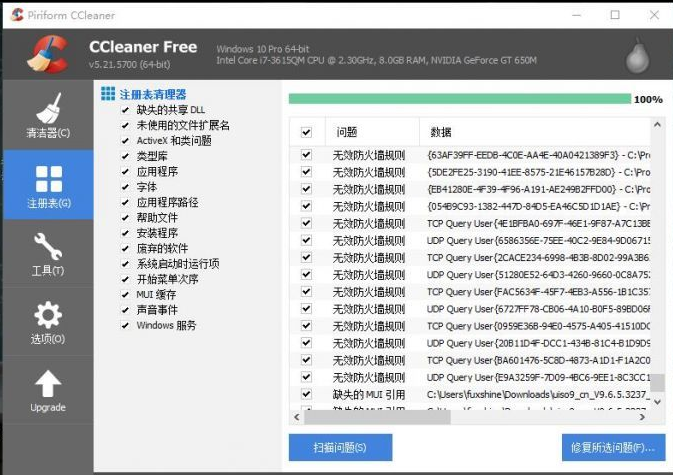
Task: Click the horizontal scrollbar right arrow
Action: pos(642,417)
